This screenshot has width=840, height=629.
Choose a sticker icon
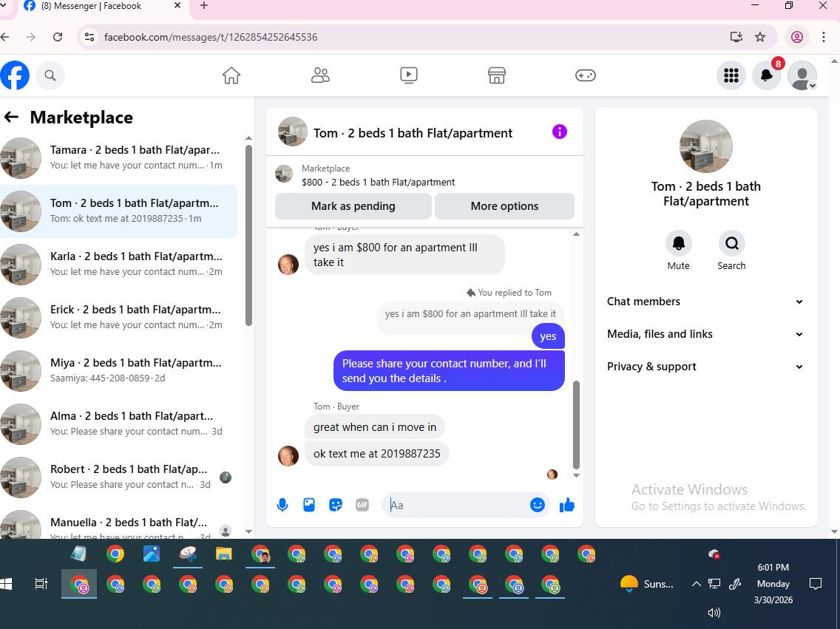(x=336, y=505)
